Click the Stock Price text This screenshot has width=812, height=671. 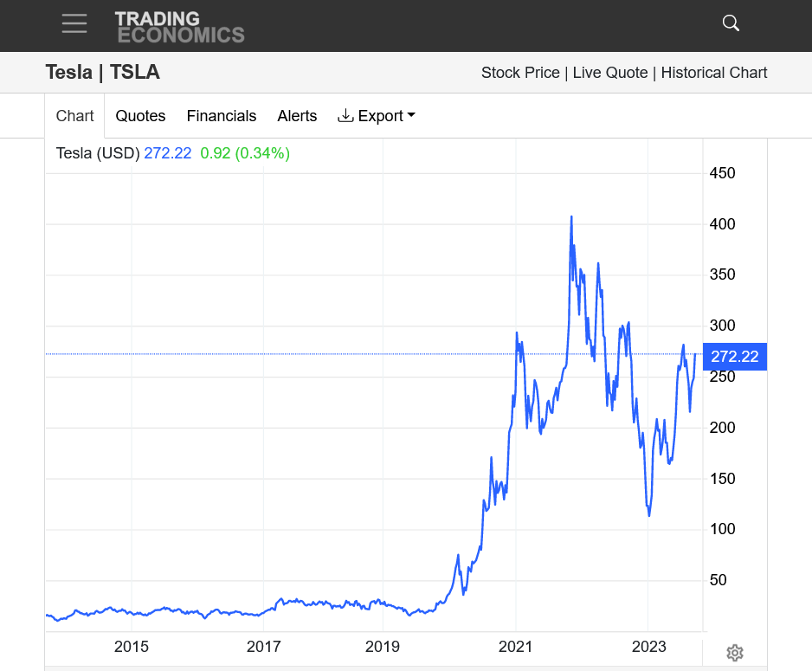[520, 73]
